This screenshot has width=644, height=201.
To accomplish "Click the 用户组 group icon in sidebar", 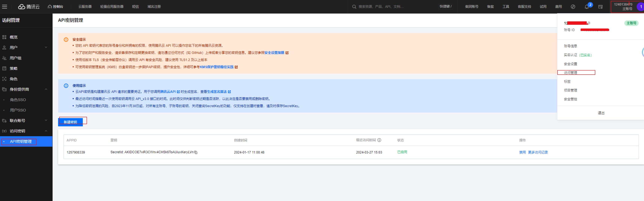I will point(4,58).
